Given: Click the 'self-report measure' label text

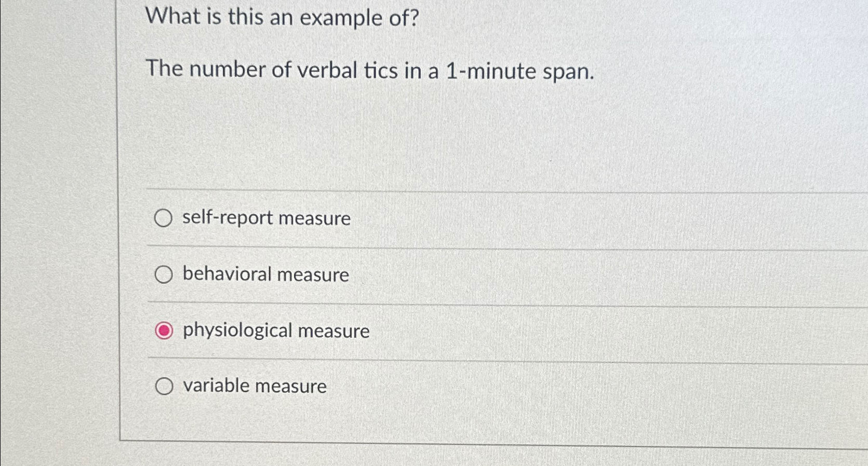Looking at the screenshot, I should coord(265,218).
